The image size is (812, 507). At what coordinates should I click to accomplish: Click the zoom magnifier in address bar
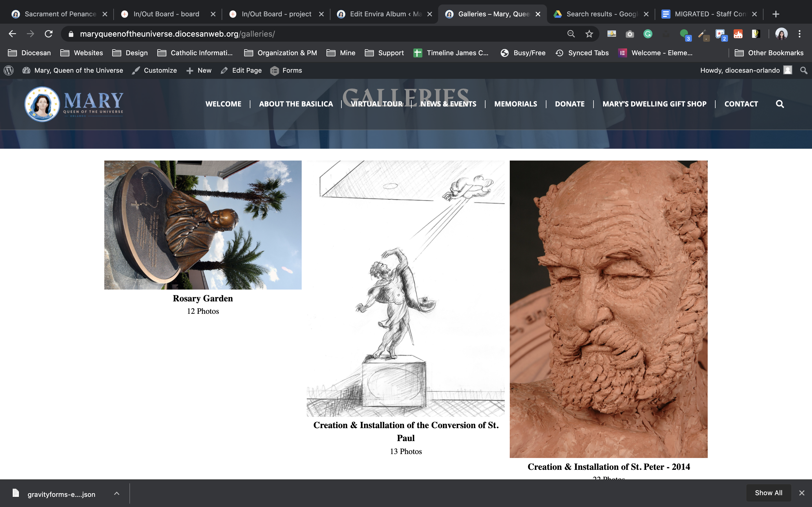coord(571,34)
